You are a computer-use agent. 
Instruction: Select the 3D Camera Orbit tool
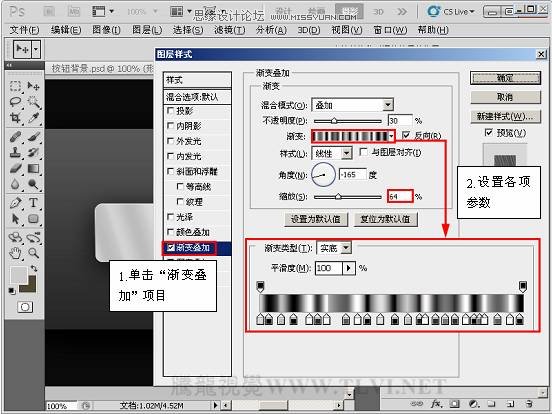[x=33, y=237]
